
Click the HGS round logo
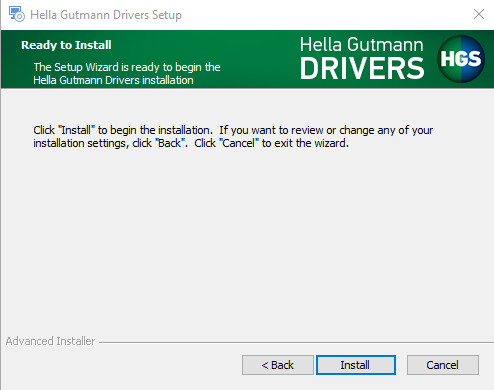click(x=461, y=59)
